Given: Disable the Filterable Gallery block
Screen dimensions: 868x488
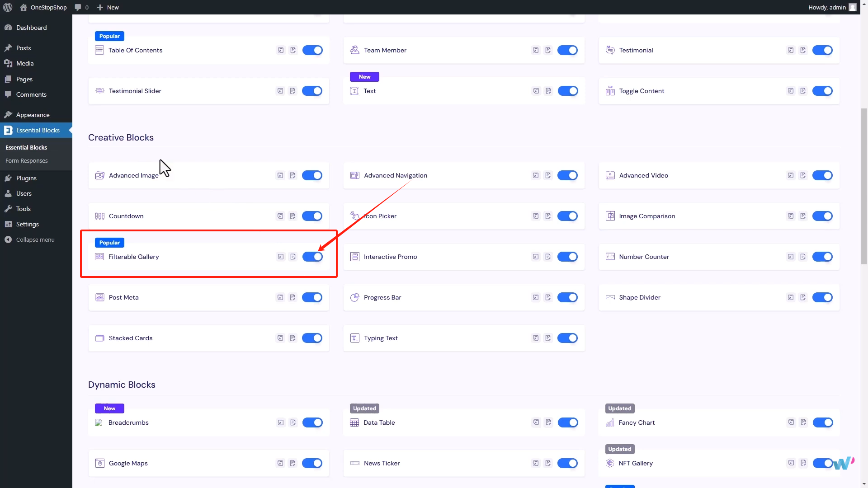Looking at the screenshot, I should point(312,257).
